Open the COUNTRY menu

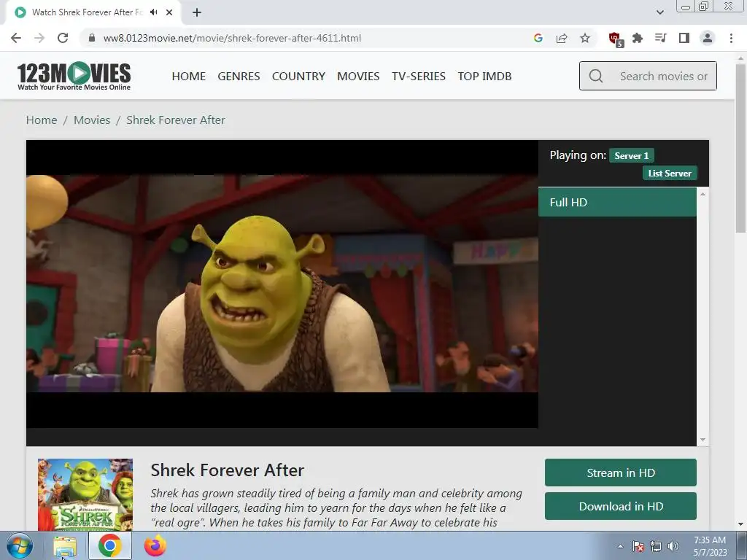(x=298, y=76)
